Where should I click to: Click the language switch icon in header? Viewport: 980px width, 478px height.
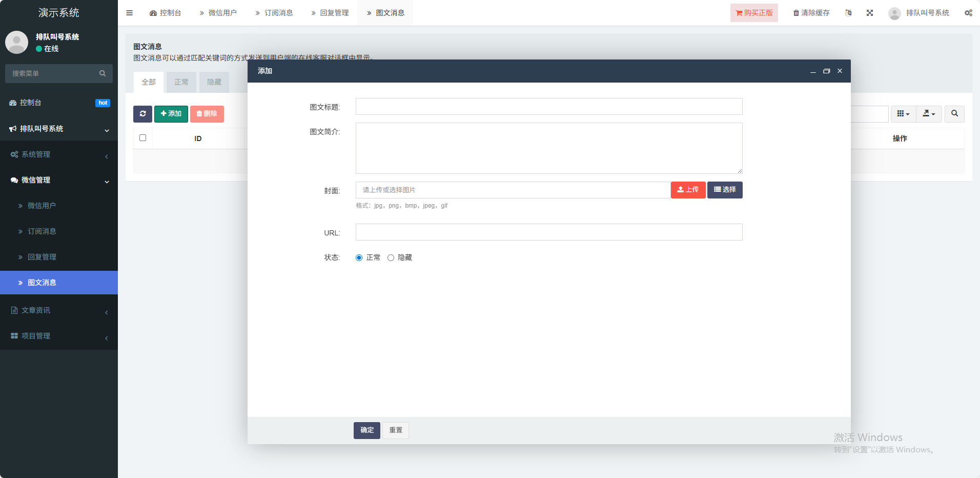[x=848, y=13]
